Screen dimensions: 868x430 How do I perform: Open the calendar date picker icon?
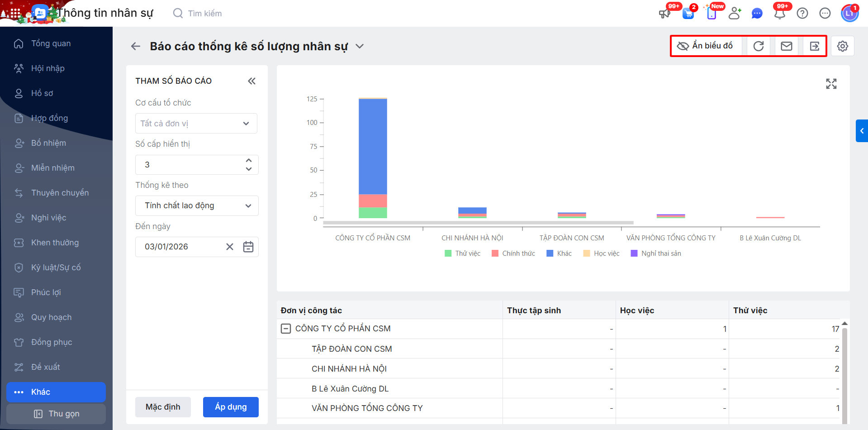[248, 247]
